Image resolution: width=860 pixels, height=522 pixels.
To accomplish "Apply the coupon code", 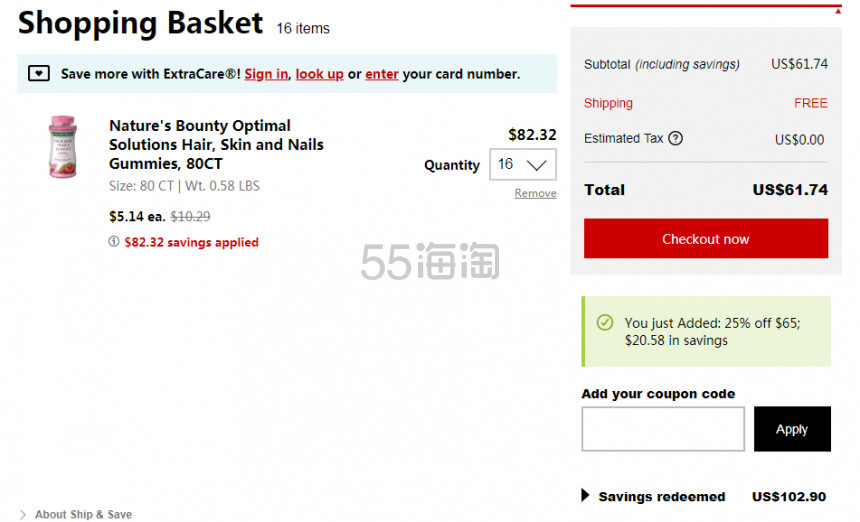I will tap(792, 429).
